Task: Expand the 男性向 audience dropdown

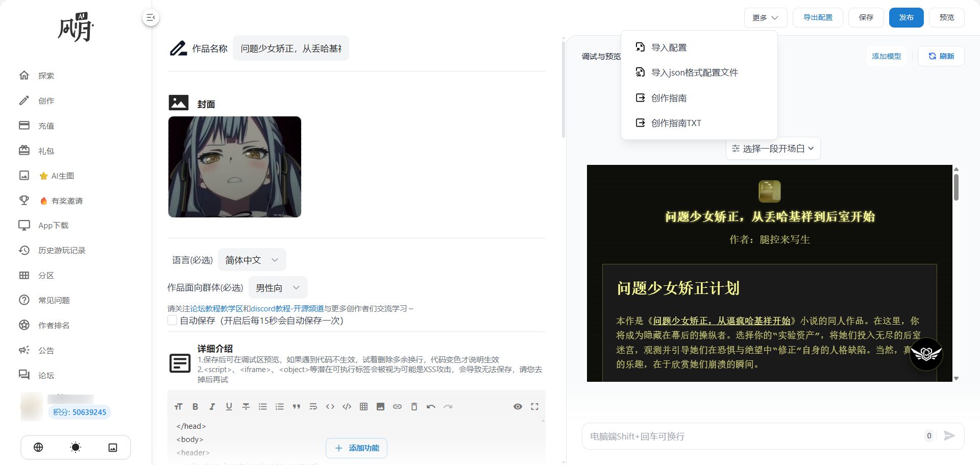Action: 278,288
